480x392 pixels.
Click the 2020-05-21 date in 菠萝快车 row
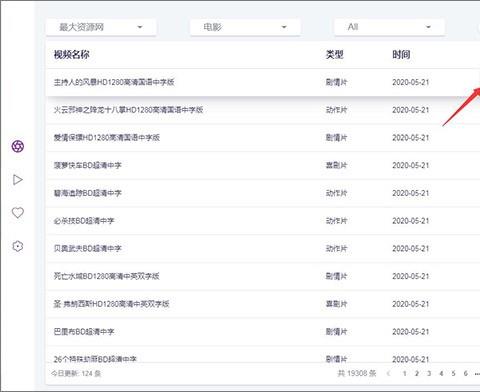[410, 165]
